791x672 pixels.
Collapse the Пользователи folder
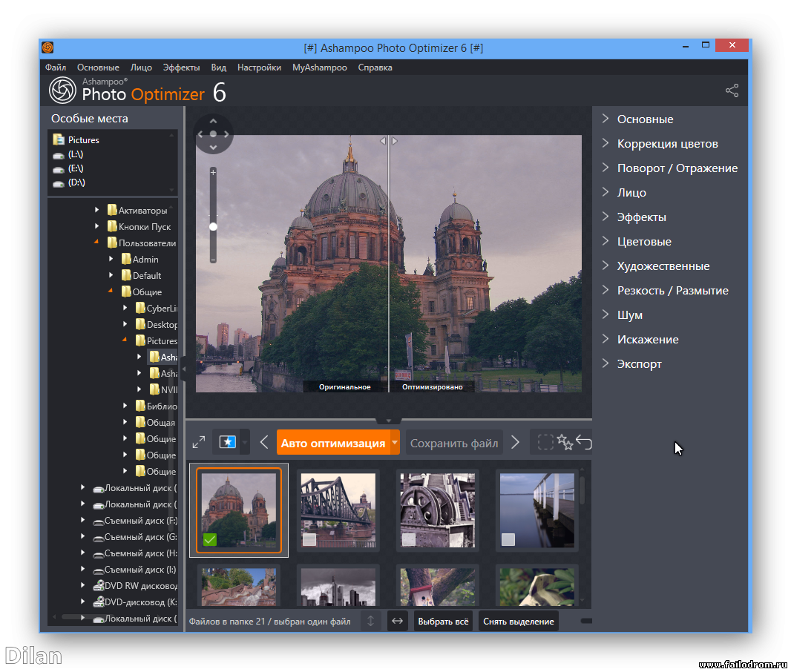click(x=96, y=243)
